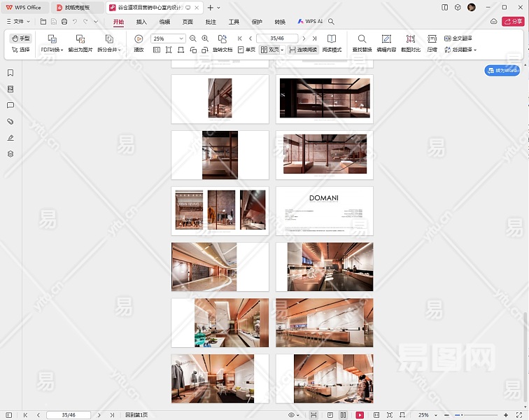
Task: Enable the 手型 hand tool
Action: tap(21, 38)
